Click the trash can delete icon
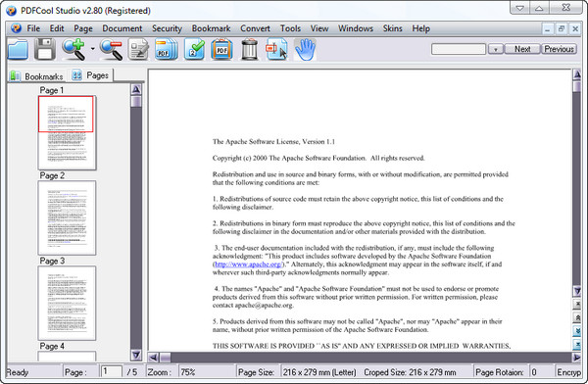 [249, 50]
